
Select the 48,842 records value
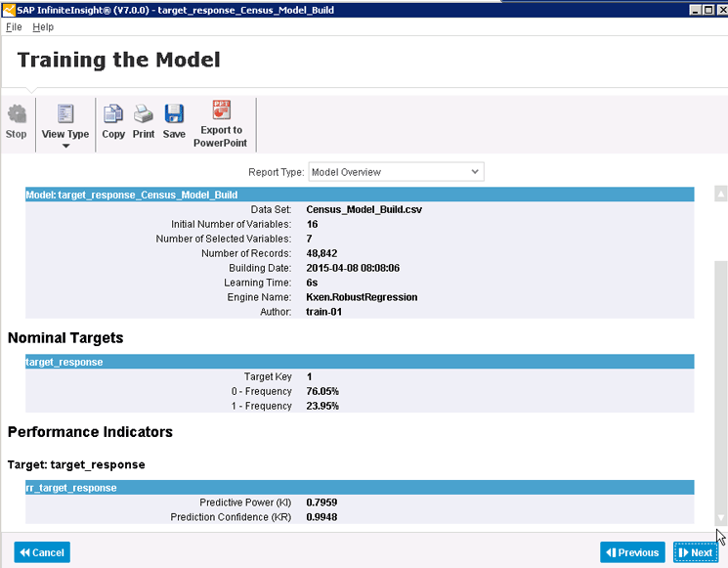tap(321, 253)
